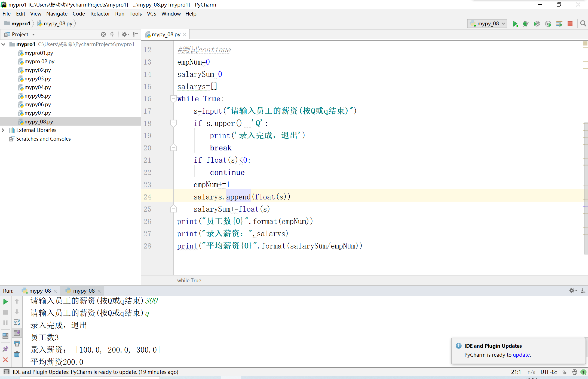Image resolution: width=588 pixels, height=379 pixels.
Task: Print the Run console output
Action: (17, 344)
